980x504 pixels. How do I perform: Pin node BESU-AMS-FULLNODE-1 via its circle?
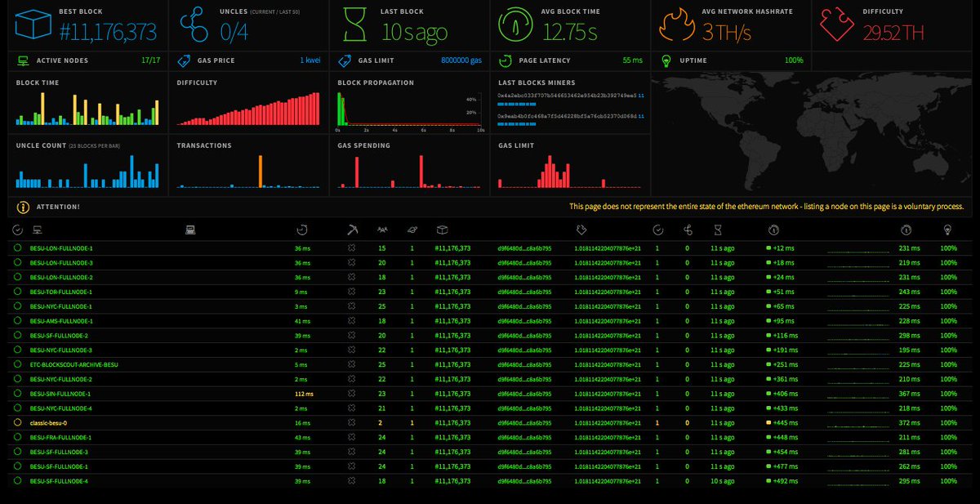tap(17, 321)
